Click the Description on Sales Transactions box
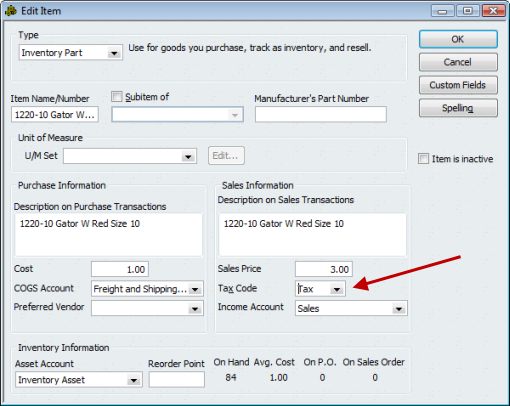The height and width of the screenshot is (406, 510). [x=312, y=235]
